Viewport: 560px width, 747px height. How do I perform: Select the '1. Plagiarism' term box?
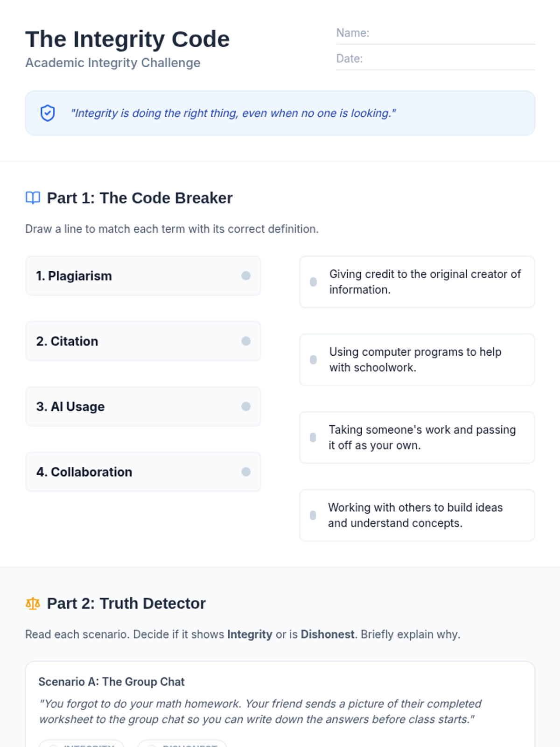[x=143, y=276]
